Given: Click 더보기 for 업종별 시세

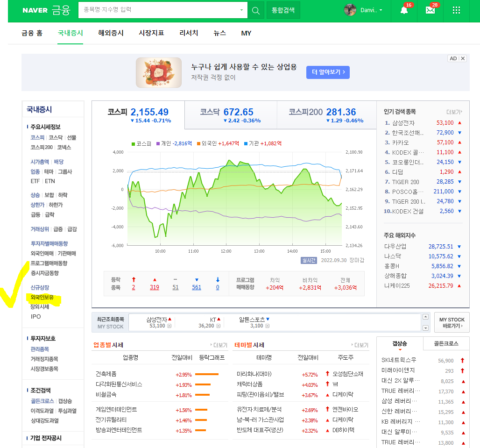Looking at the screenshot, I should pyautogui.click(x=219, y=345).
